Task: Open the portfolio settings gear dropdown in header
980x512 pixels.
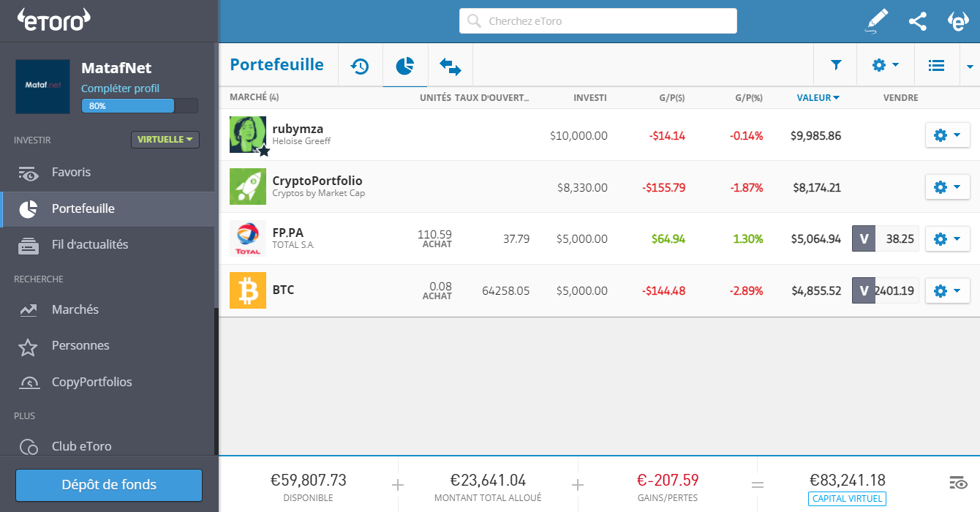Action: click(x=885, y=65)
